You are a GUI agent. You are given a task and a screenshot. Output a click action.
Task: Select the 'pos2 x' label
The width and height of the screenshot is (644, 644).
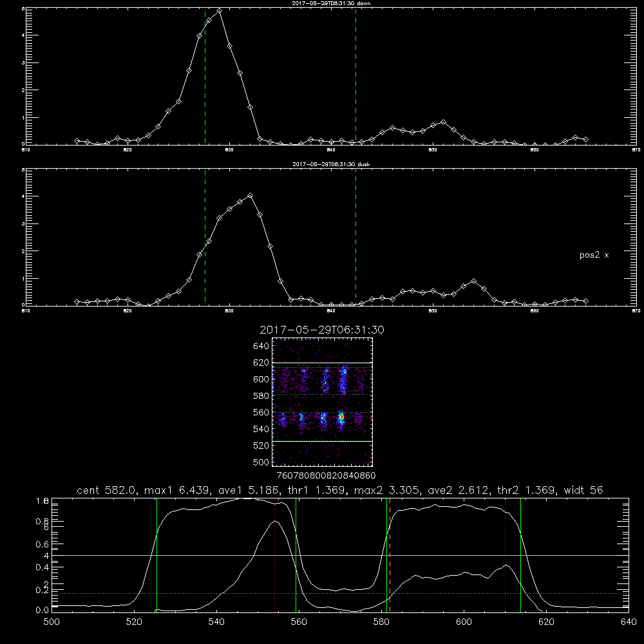[x=594, y=255]
